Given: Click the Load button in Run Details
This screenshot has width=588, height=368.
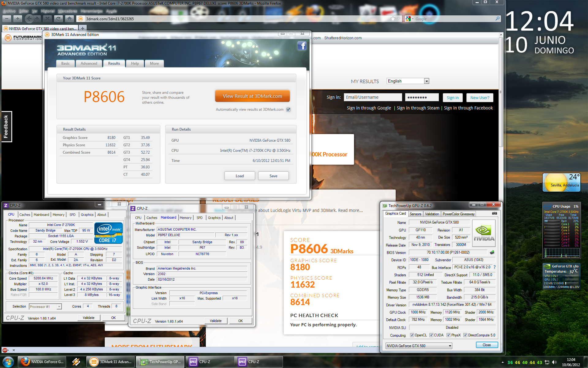Looking at the screenshot, I should coord(240,176).
